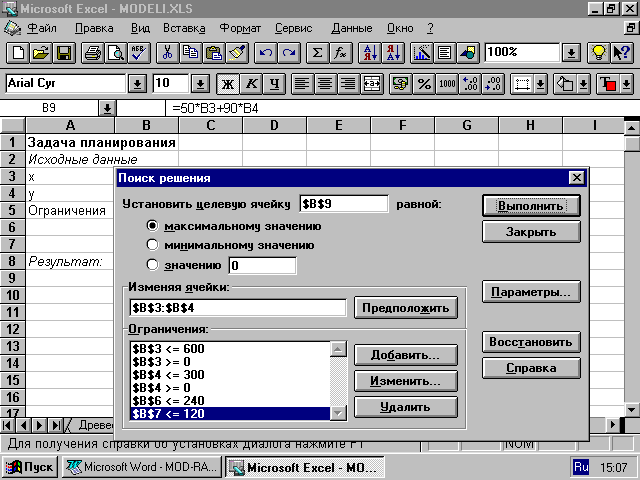Viewport: 640px width, 480px height.
Task: Click the AutoSum sigma icon
Action: point(317,53)
